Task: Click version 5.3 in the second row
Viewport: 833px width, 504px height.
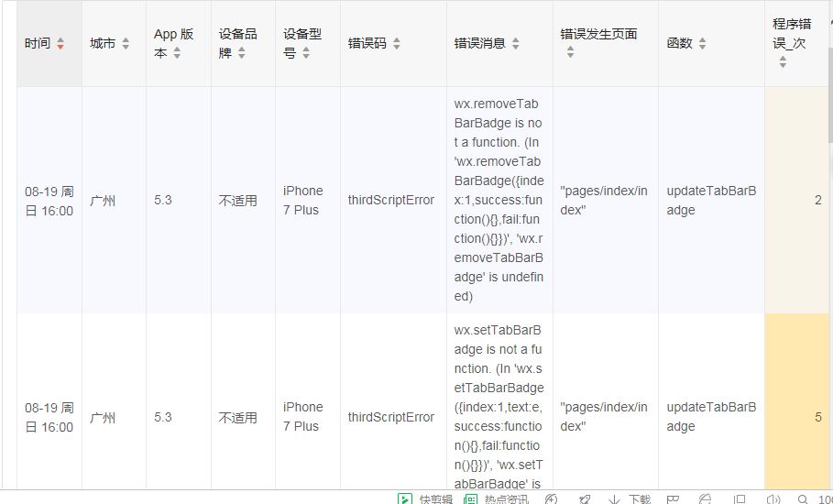Action: click(163, 417)
